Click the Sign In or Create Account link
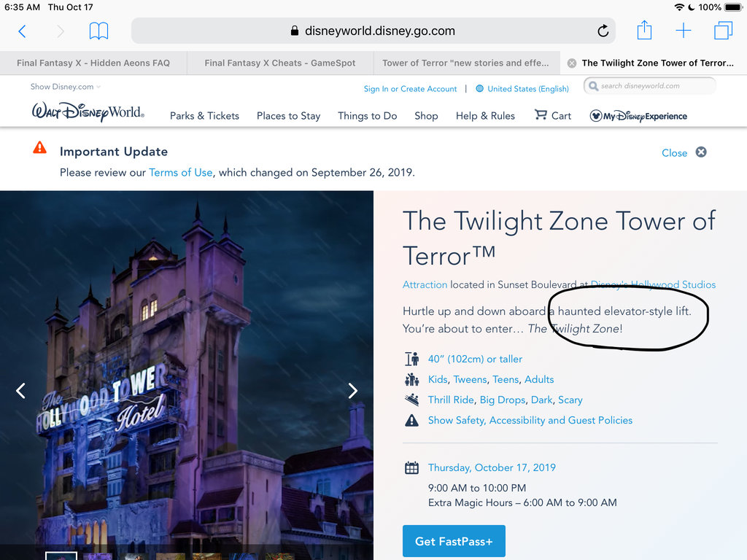The width and height of the screenshot is (747, 560). pyautogui.click(x=410, y=88)
